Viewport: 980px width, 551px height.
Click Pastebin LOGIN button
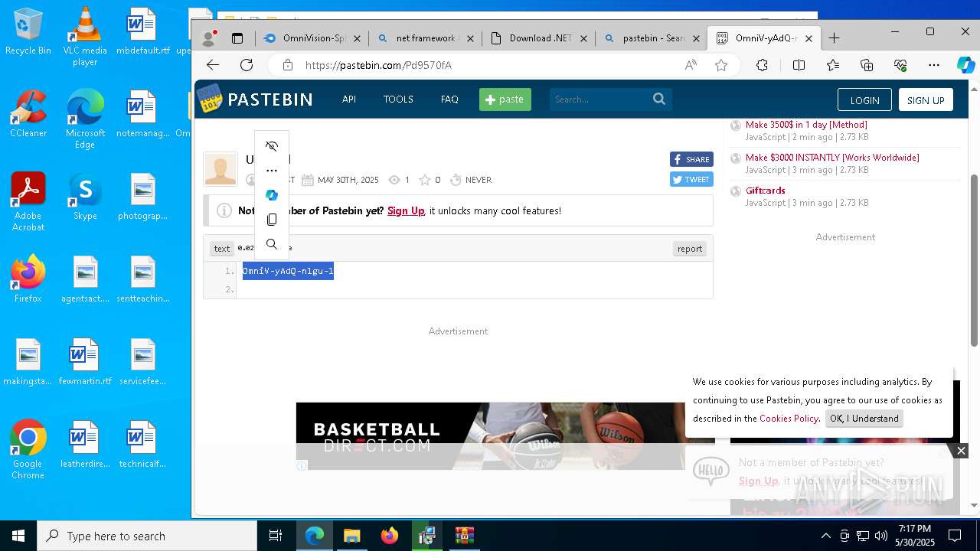point(864,100)
